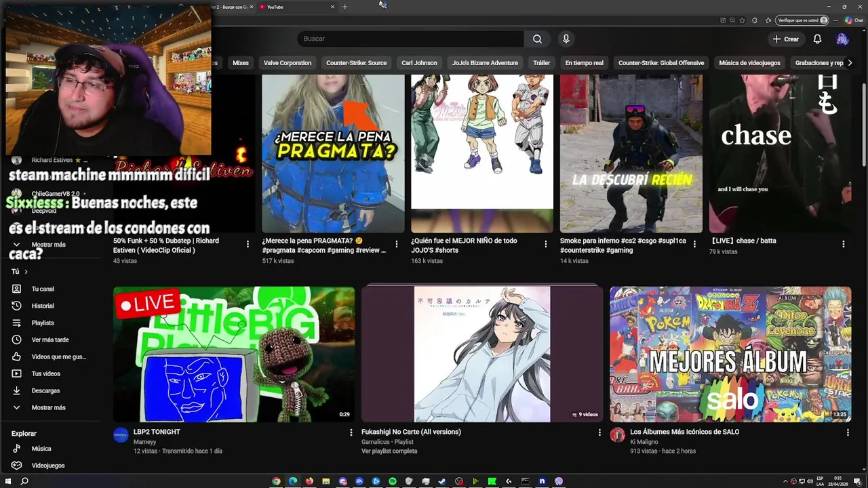Open options for Fukashigi No Carte playlist
Image resolution: width=868 pixels, height=488 pixels.
point(599,432)
